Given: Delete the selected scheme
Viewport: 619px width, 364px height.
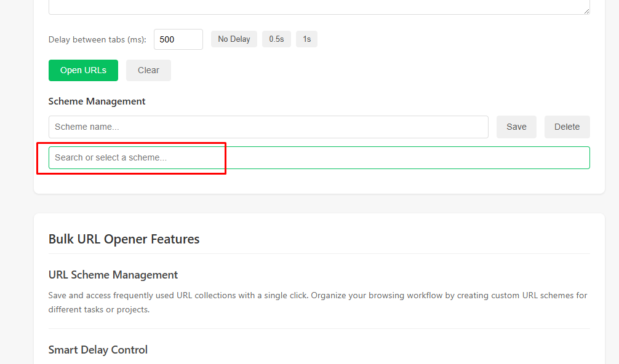Looking at the screenshot, I should (x=567, y=127).
